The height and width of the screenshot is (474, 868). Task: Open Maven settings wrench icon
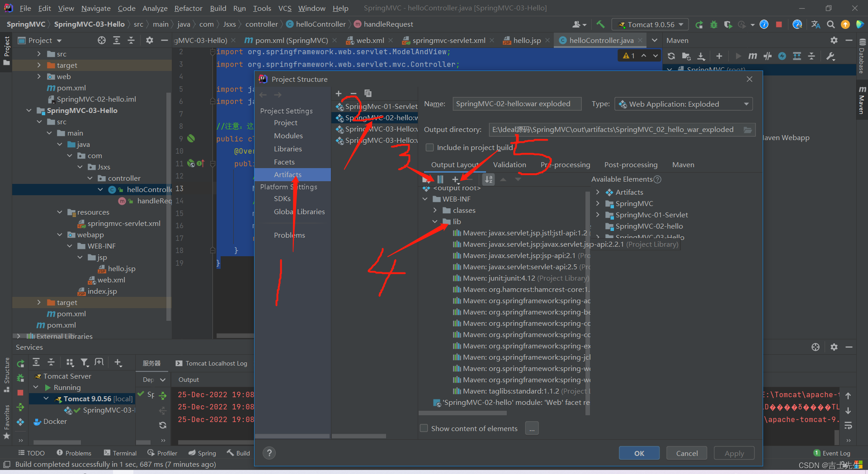[830, 56]
